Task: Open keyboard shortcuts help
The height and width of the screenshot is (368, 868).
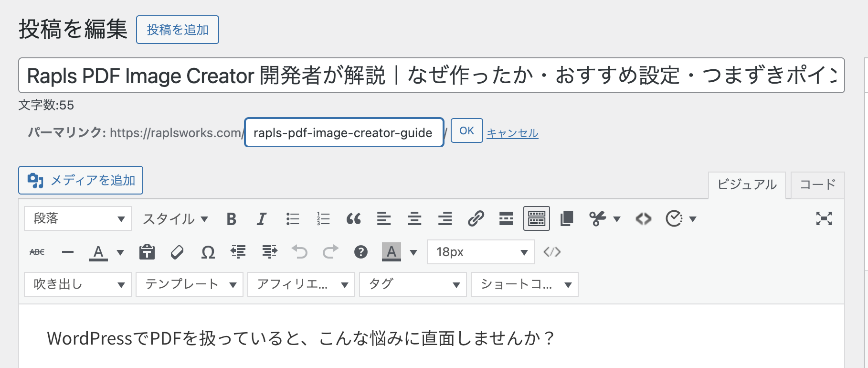Action: [x=361, y=252]
